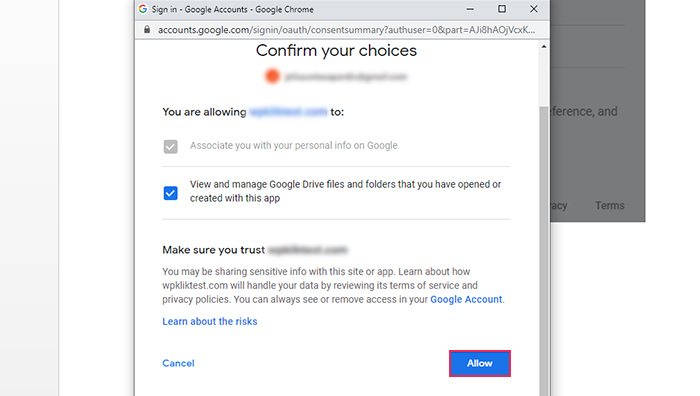Click the blurred email address under the heading
The height and width of the screenshot is (396, 700).
(x=346, y=77)
